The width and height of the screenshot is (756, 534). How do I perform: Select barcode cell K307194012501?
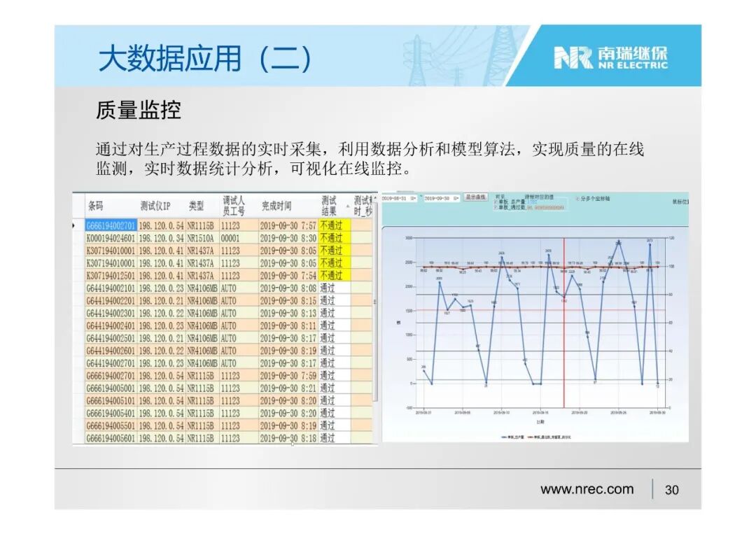tap(111, 276)
